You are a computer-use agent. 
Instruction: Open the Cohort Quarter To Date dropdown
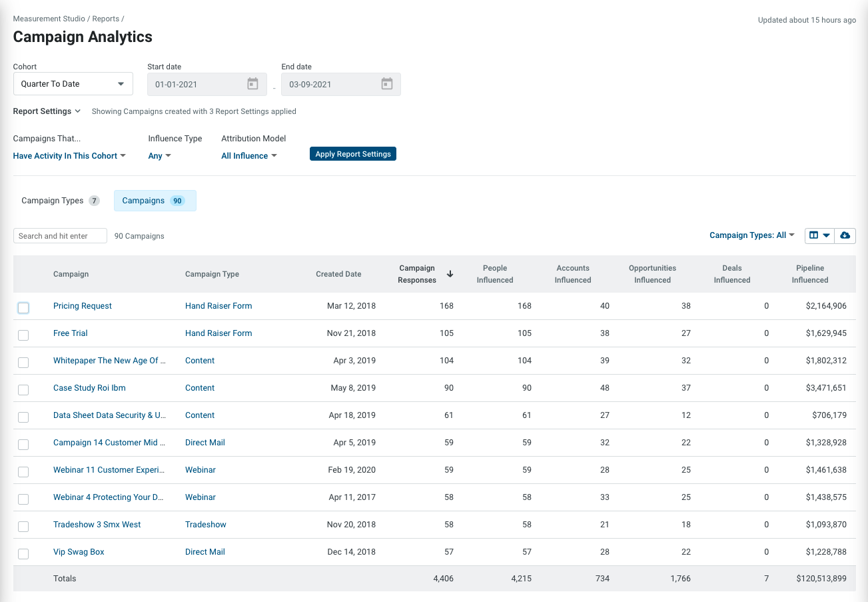coord(73,84)
